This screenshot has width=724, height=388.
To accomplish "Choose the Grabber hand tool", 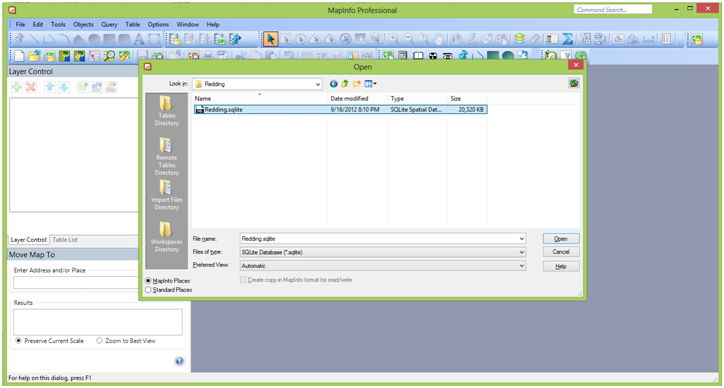I will pos(439,39).
